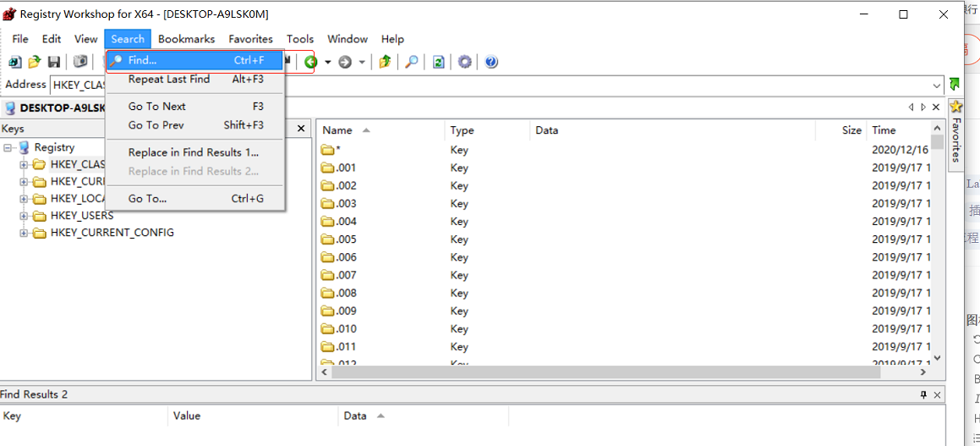This screenshot has width=980, height=446.
Task: Click the magnifier find toolbar icon
Action: pos(411,62)
